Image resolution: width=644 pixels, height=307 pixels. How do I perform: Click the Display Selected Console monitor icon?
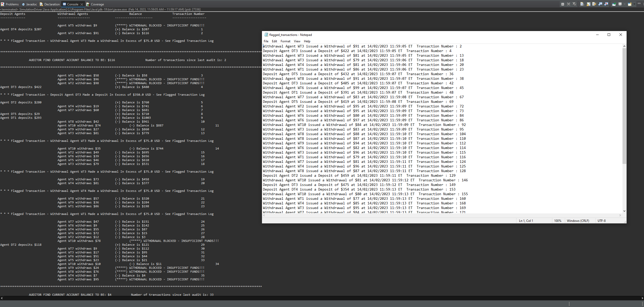tap(620, 4)
